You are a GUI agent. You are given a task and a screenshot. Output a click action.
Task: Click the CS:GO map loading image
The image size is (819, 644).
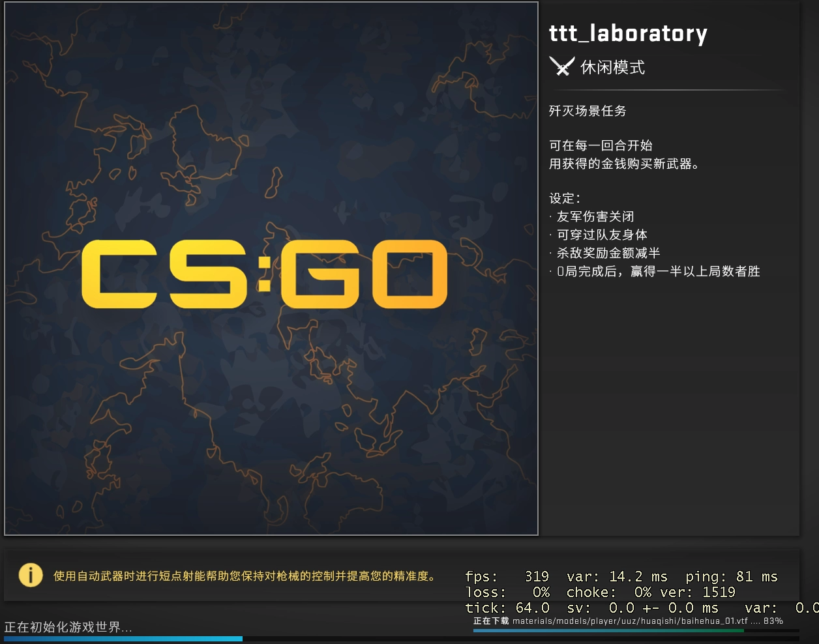271,269
